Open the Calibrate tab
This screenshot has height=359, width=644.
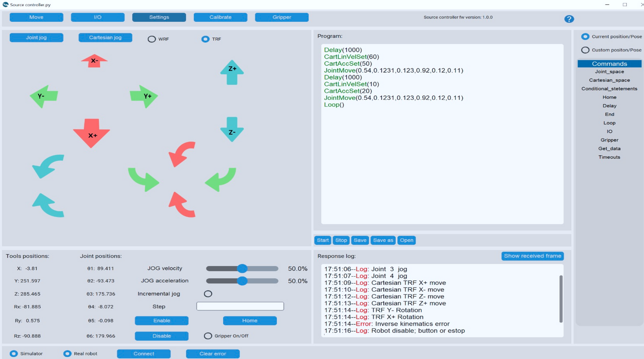tap(220, 17)
